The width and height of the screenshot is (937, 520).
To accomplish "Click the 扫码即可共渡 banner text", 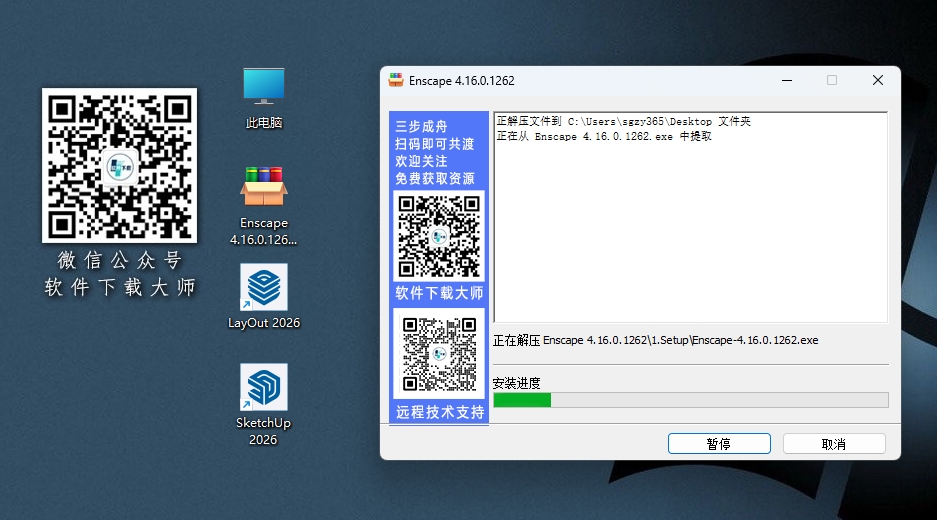I will (x=434, y=144).
